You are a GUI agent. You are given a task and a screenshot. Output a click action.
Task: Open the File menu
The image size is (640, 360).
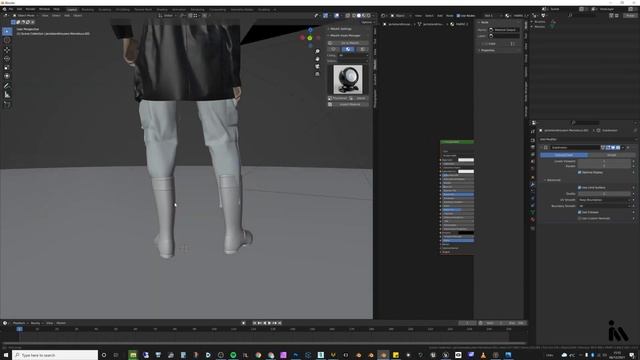(x=11, y=9)
